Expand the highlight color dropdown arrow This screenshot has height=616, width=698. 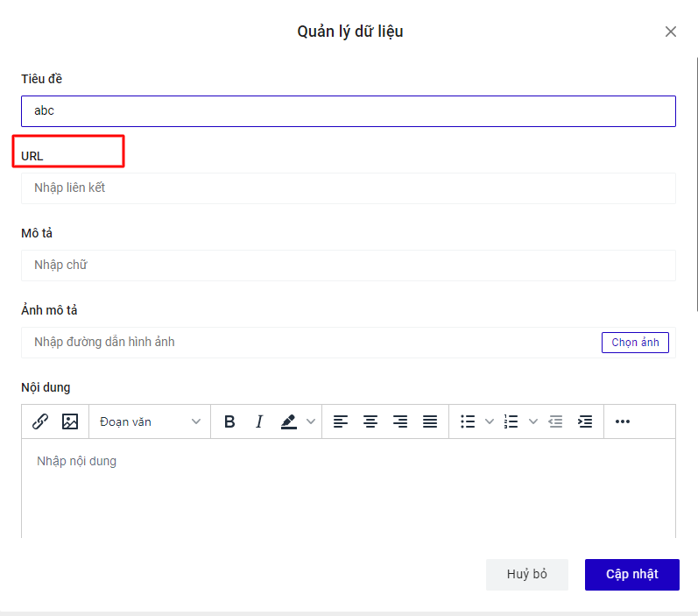[x=311, y=421]
